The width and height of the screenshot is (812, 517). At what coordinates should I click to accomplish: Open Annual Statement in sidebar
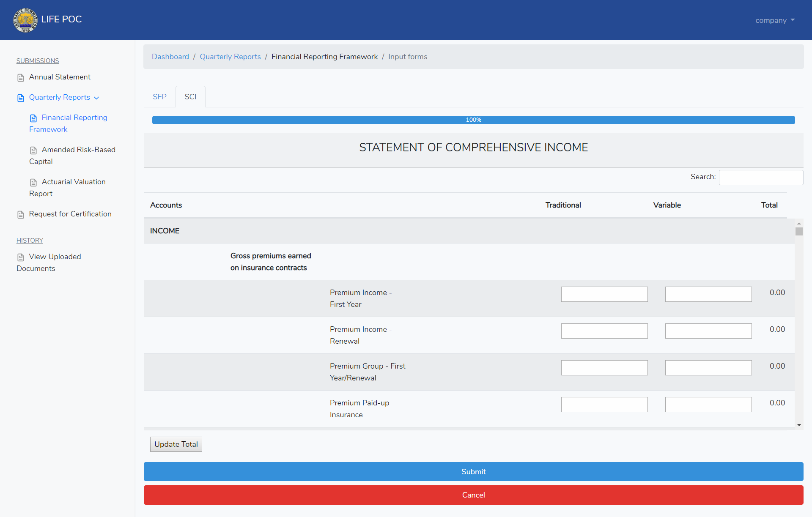point(60,77)
